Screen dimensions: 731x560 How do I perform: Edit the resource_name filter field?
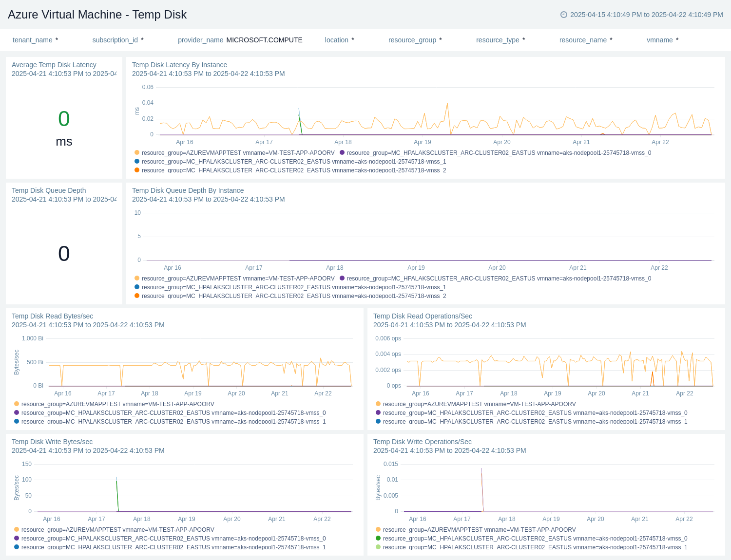(x=622, y=40)
